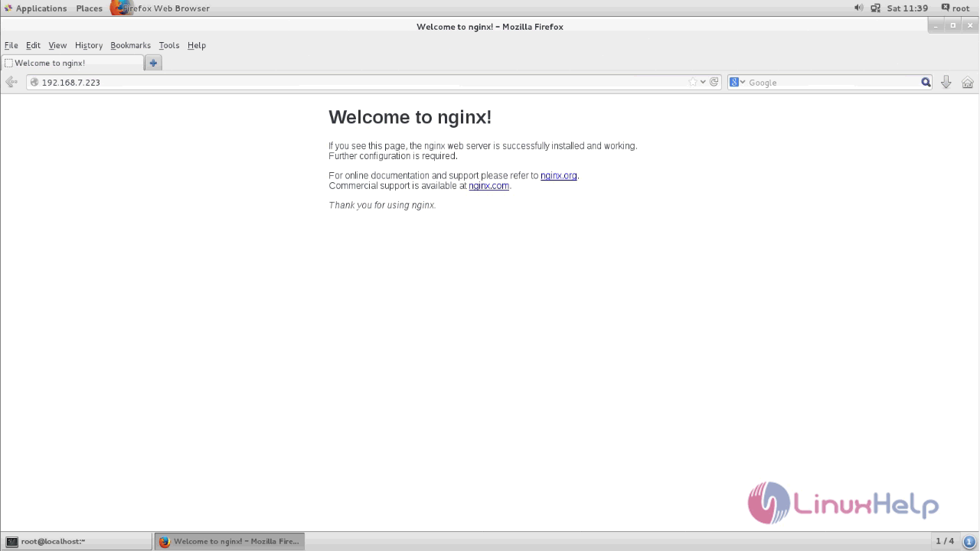Click the magnifier search button
Screen dimensions: 980x551
[926, 82]
